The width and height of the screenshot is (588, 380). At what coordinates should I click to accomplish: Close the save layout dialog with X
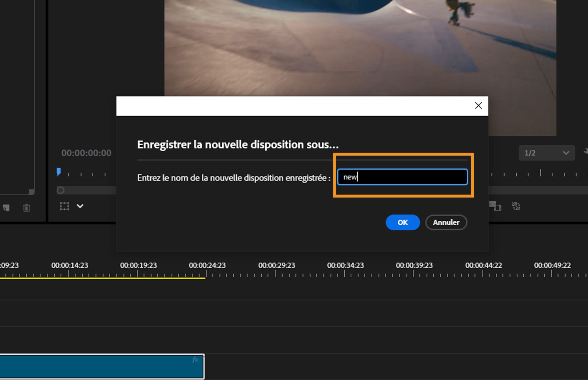(x=478, y=106)
